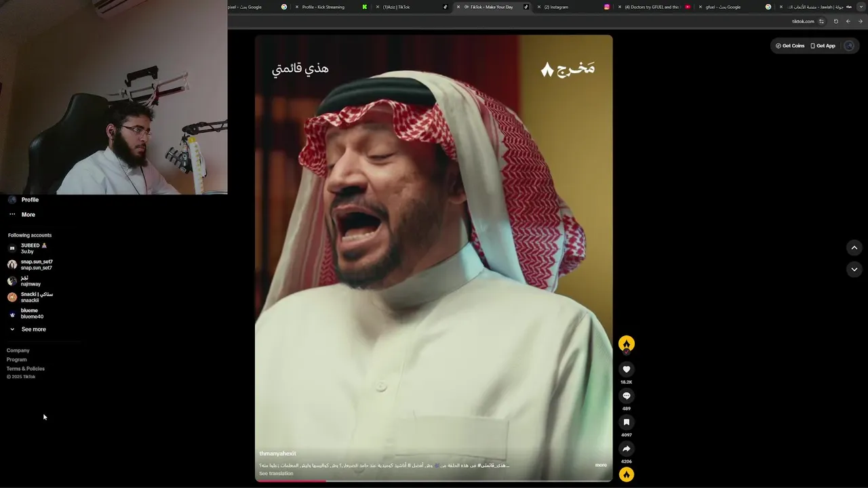Screen dimensions: 868x488
Task: Expand See more following accounts
Action: [33, 329]
